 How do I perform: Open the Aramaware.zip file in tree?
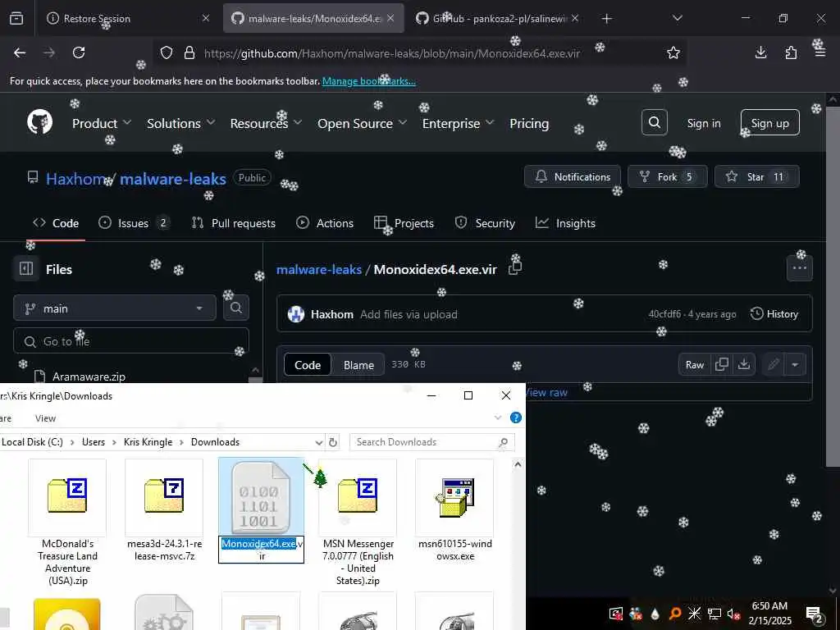89,377
